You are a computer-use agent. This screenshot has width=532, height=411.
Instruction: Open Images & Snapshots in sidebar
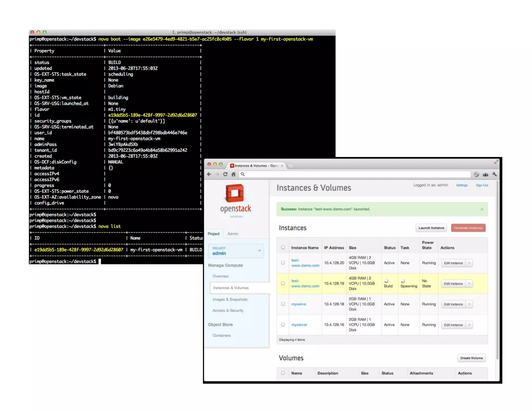point(230,299)
